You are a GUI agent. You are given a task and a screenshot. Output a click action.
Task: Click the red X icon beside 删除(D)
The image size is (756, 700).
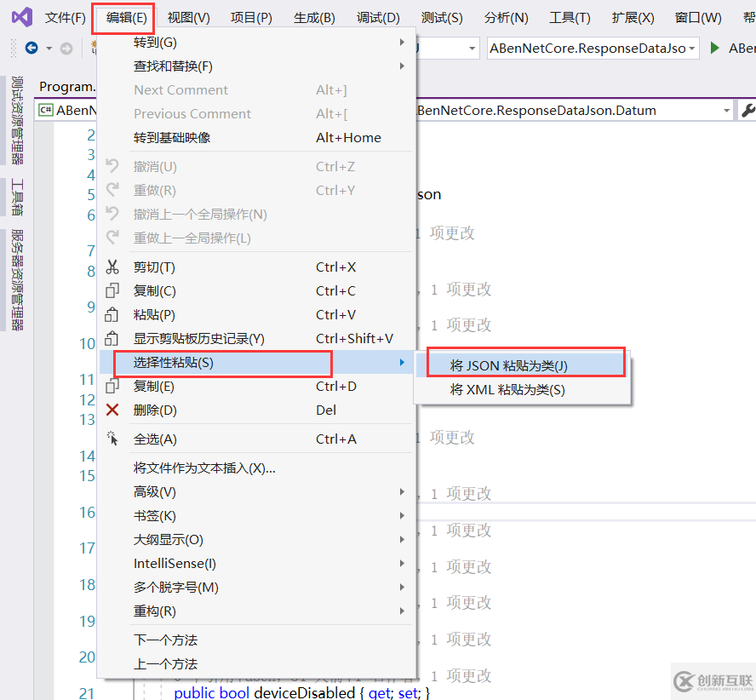112,410
